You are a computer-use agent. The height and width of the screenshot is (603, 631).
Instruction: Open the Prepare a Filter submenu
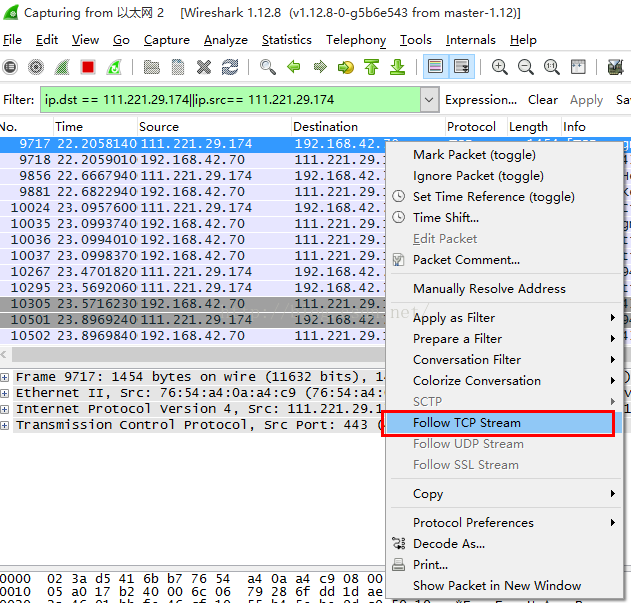[x=505, y=339]
